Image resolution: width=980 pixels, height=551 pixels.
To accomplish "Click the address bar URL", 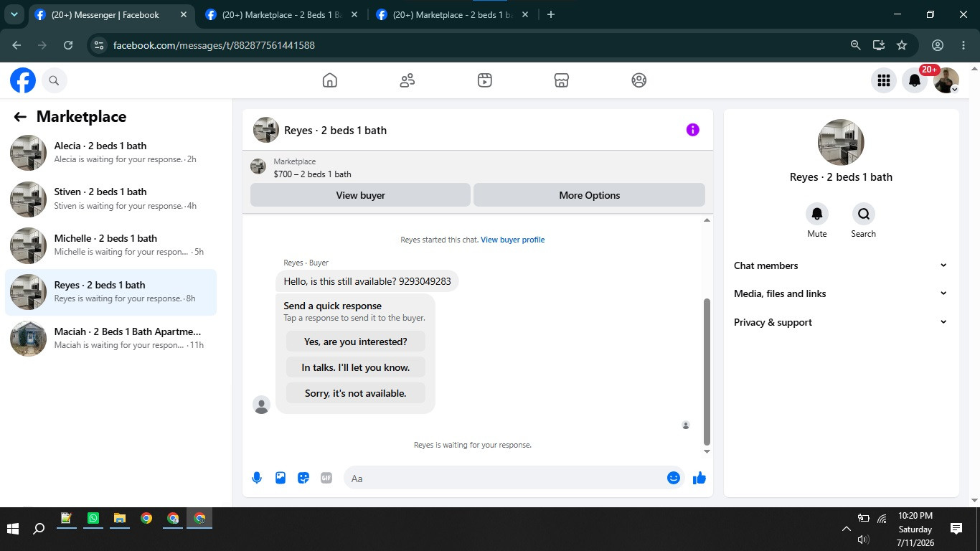I will 214,45.
